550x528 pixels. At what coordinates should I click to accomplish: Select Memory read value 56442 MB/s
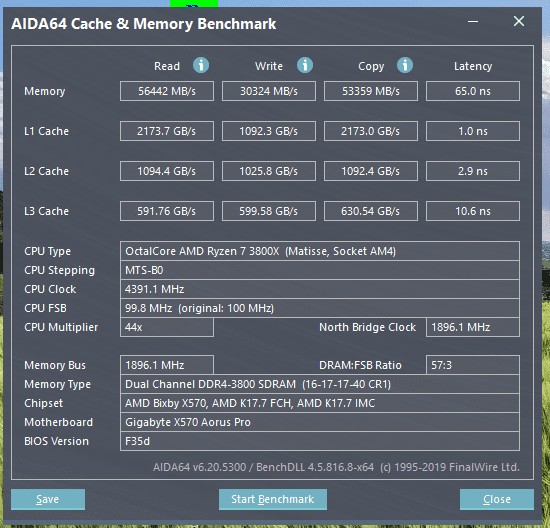[167, 91]
